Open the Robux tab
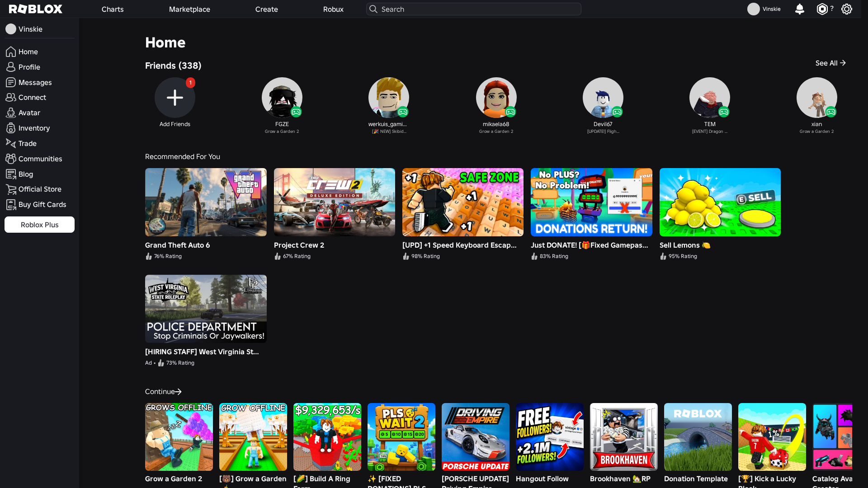This screenshot has height=488, width=868. click(333, 9)
